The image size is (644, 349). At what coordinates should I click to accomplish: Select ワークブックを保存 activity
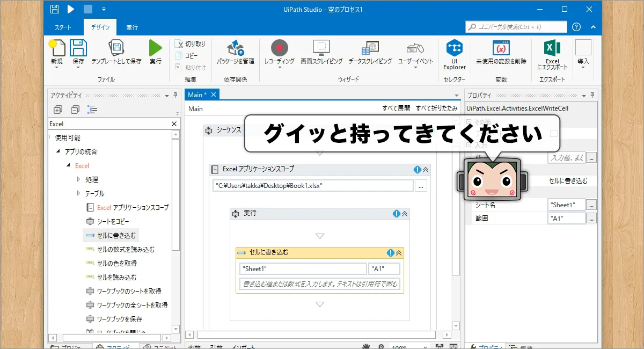(114, 319)
